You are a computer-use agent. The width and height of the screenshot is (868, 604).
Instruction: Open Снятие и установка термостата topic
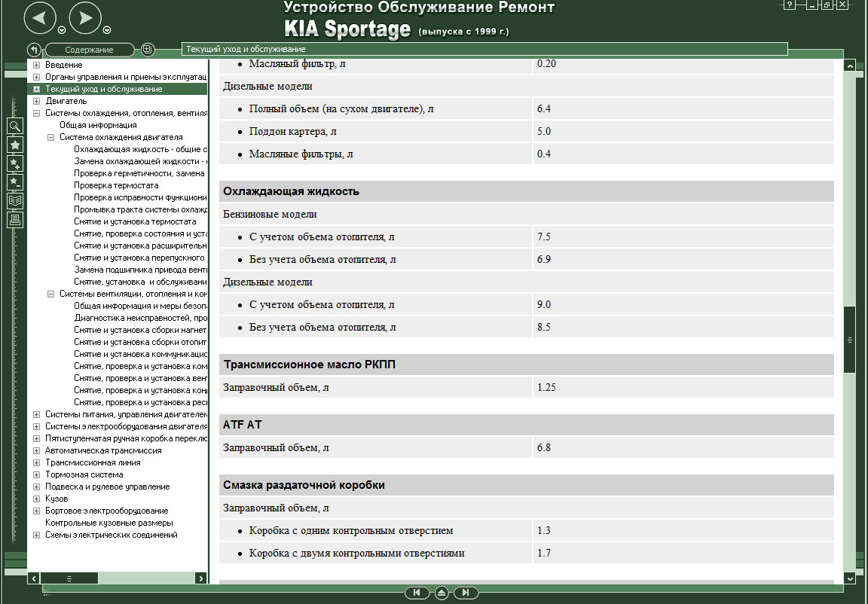pyautogui.click(x=135, y=221)
